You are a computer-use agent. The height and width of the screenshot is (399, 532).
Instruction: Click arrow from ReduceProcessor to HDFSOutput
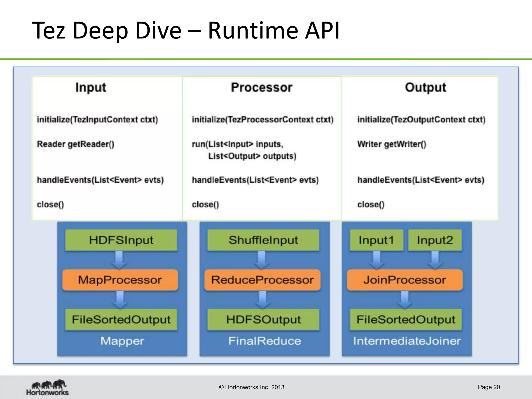tap(262, 300)
